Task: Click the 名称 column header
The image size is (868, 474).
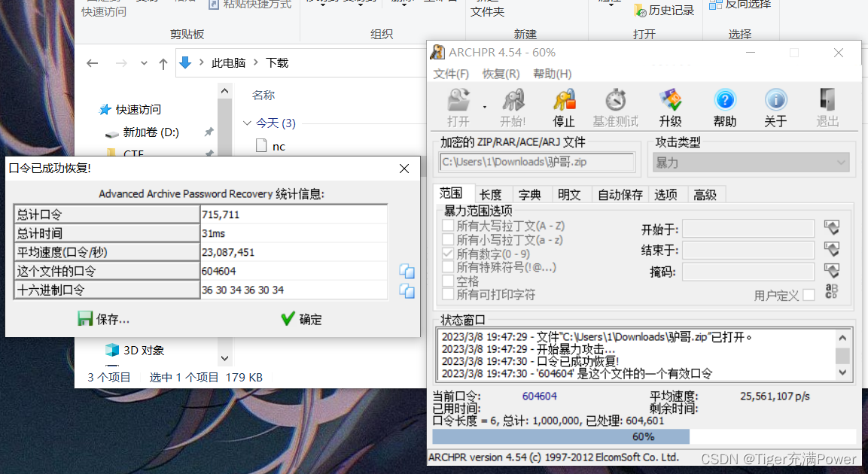Action: tap(263, 95)
